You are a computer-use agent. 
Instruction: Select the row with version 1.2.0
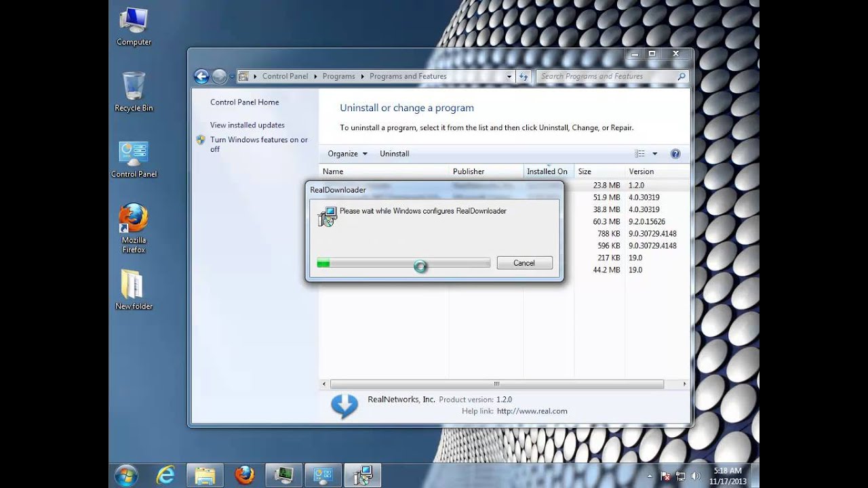tap(505, 185)
